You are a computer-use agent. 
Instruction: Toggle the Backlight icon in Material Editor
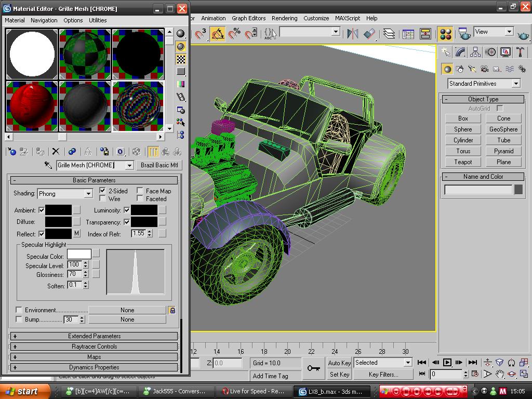[x=181, y=46]
